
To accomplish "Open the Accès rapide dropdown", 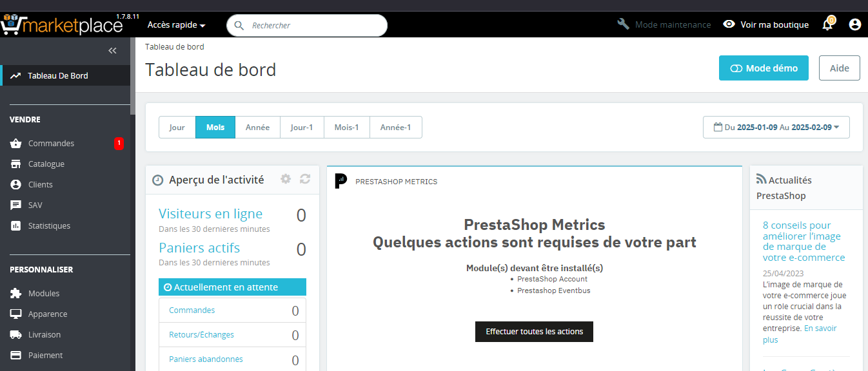I will point(176,25).
